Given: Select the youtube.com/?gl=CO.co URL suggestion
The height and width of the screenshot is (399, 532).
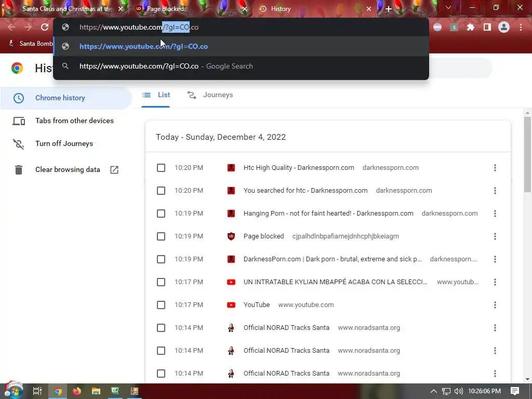Looking at the screenshot, I should click(241, 46).
